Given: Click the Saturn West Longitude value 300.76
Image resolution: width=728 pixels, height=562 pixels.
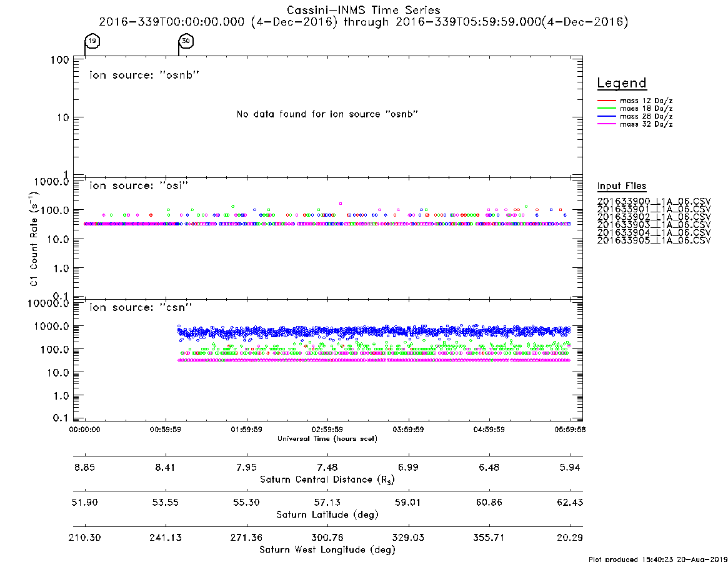Looking at the screenshot, I should (x=327, y=538).
